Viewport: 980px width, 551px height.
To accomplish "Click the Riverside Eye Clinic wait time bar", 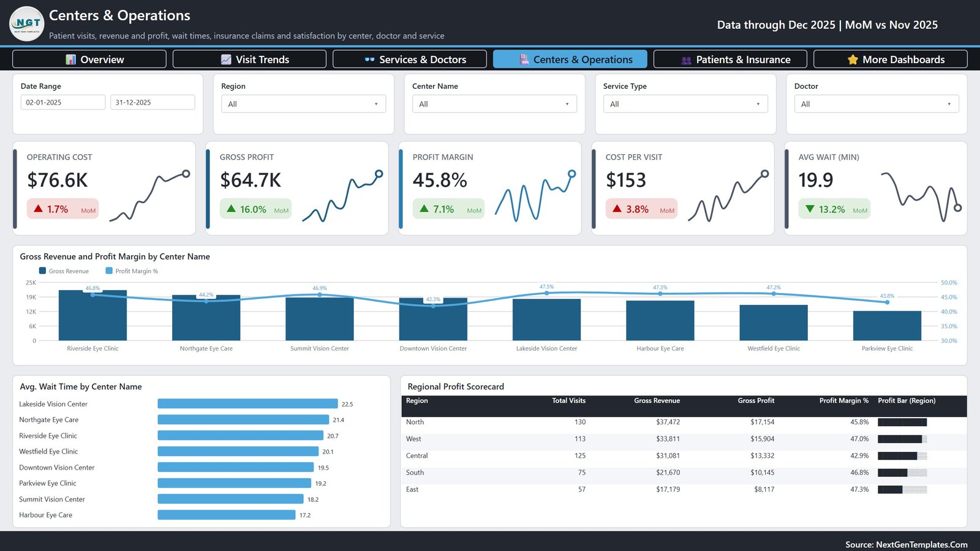I will coord(240,435).
